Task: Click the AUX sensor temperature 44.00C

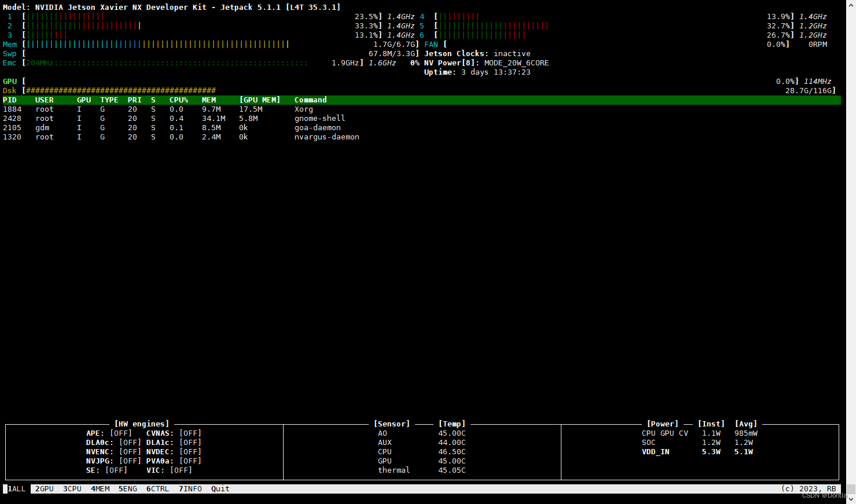Action: pyautogui.click(x=452, y=443)
